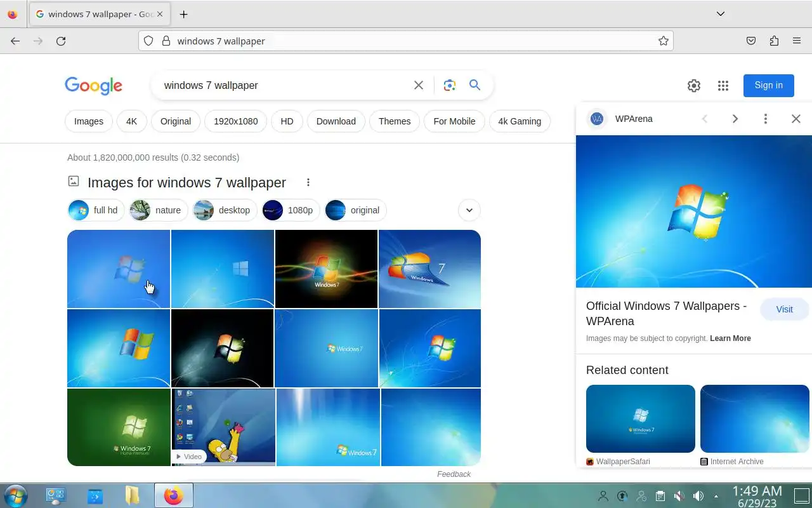Viewport: 812px width, 508px height.
Task: Open a new browser tab
Action: [x=183, y=14]
